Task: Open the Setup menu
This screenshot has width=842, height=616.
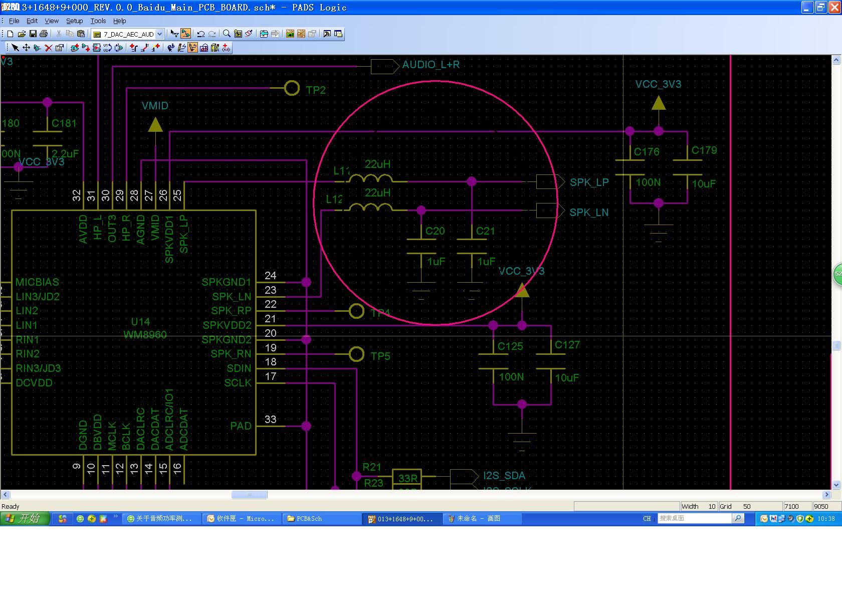Action: point(74,21)
